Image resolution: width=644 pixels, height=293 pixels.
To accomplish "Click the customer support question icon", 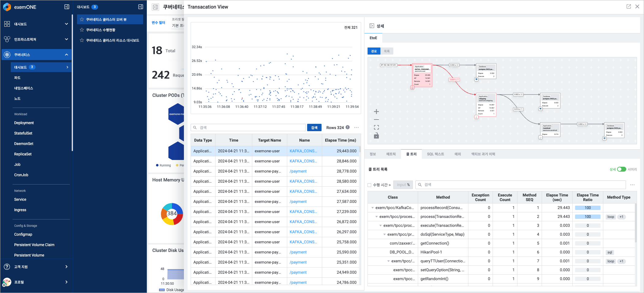I will 7,267.
